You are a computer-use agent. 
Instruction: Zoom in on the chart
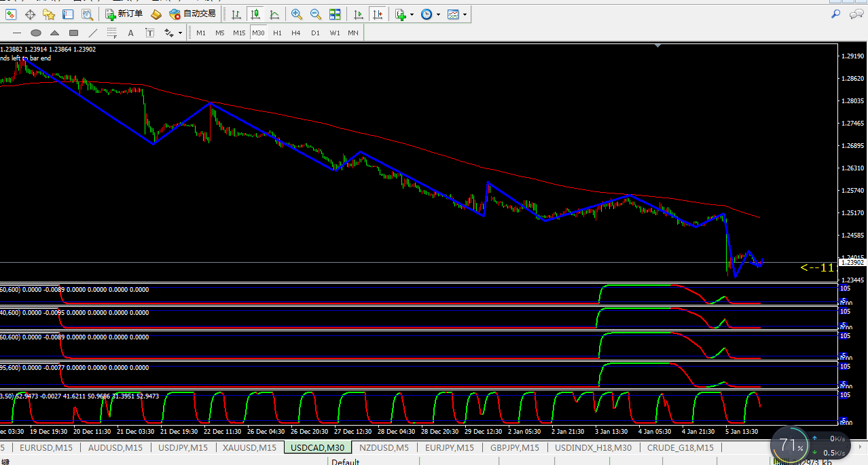tap(297, 14)
